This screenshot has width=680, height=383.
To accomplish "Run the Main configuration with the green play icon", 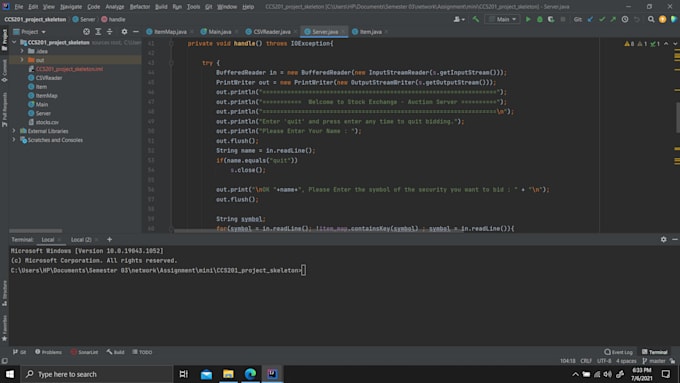I will coord(528,19).
